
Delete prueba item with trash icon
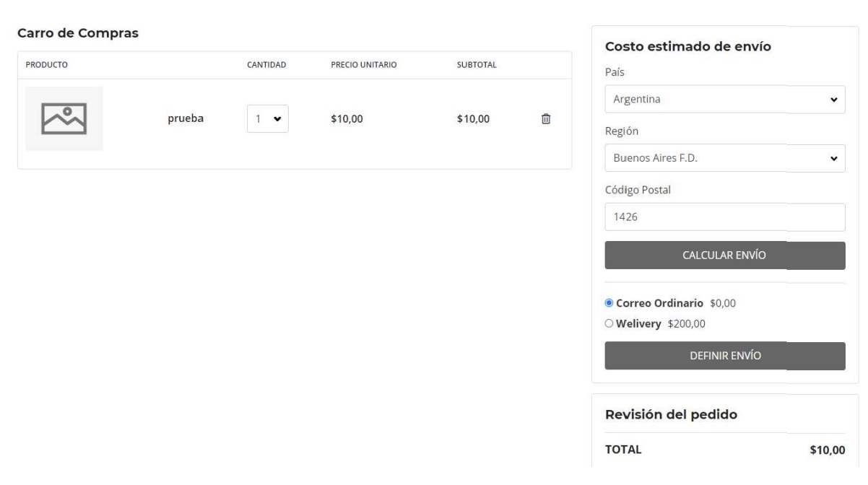[x=546, y=119]
